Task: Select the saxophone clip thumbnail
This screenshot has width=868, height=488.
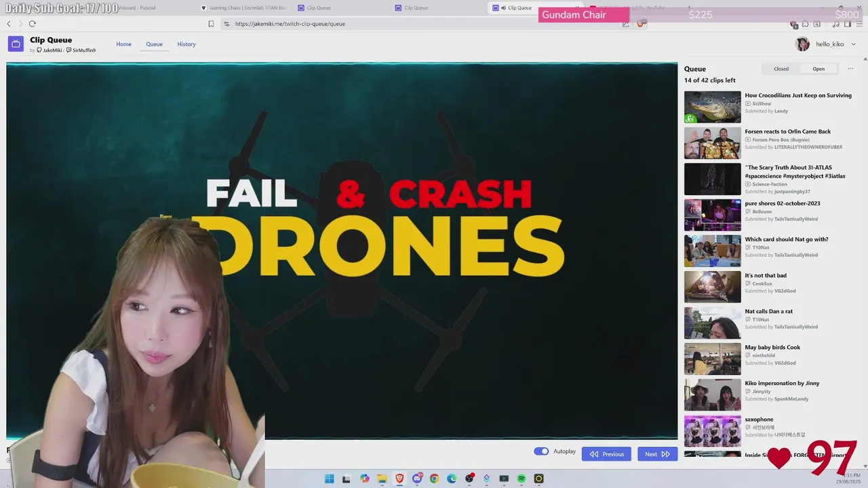Action: click(x=712, y=430)
